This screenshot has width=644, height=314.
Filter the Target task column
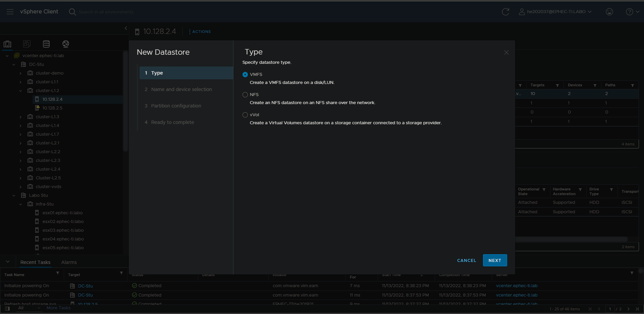[x=121, y=273]
